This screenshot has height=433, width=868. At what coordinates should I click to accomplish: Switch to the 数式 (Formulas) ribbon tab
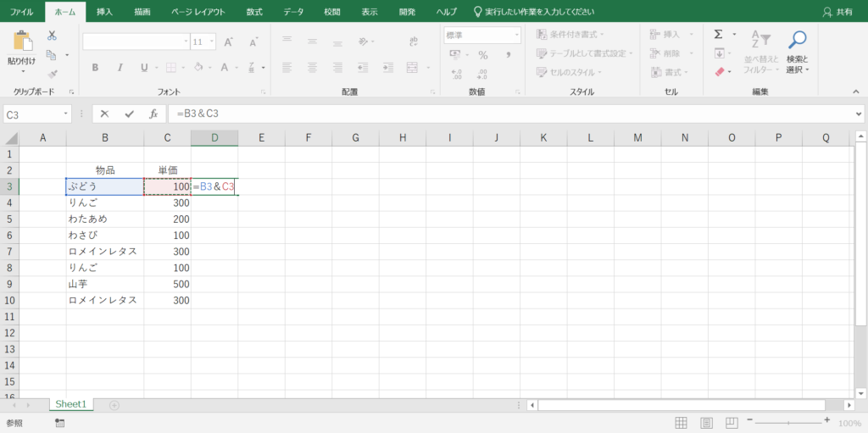(253, 12)
